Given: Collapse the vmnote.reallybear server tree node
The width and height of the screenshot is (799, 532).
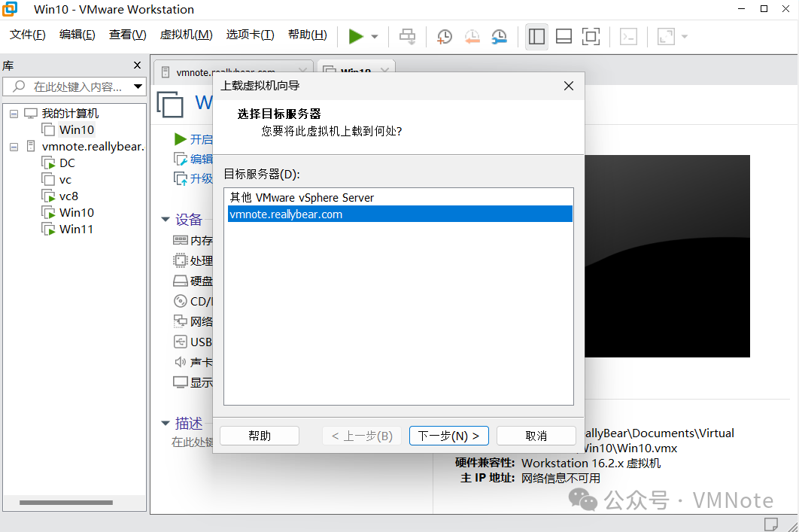Looking at the screenshot, I should [14, 147].
